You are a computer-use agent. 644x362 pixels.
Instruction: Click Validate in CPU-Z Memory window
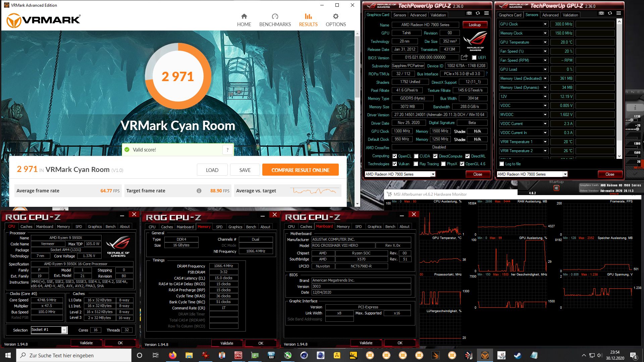coord(227,343)
